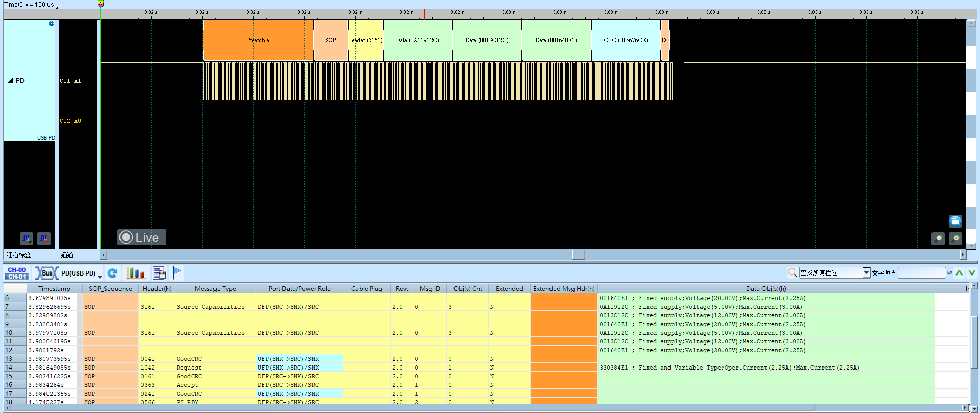The width and height of the screenshot is (980, 413).
Task: Click the Message Type column header
Action: click(215, 288)
